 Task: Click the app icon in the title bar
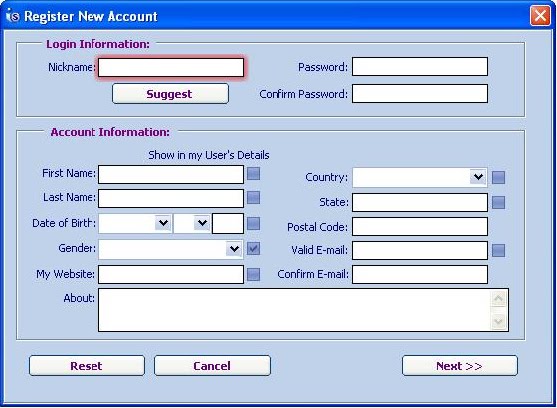coord(12,16)
